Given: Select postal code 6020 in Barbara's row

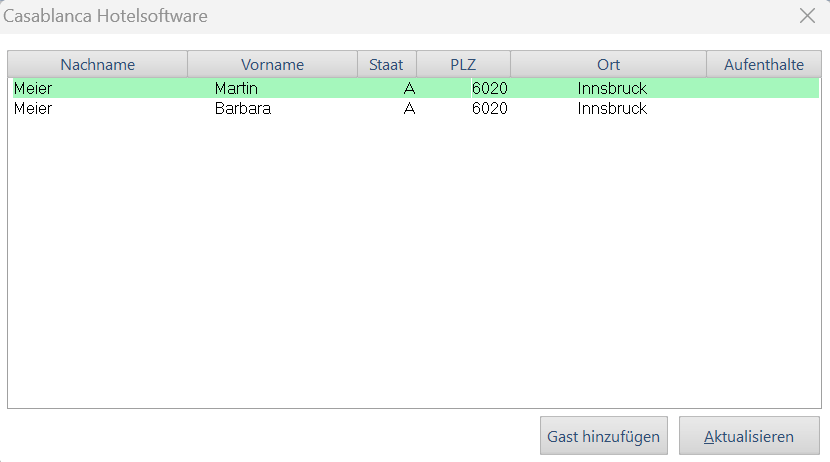Looking at the screenshot, I should point(489,108).
